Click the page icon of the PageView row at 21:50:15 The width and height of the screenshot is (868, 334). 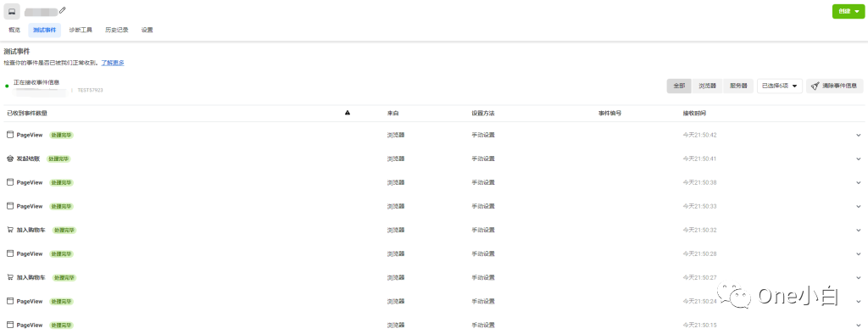coord(9,326)
